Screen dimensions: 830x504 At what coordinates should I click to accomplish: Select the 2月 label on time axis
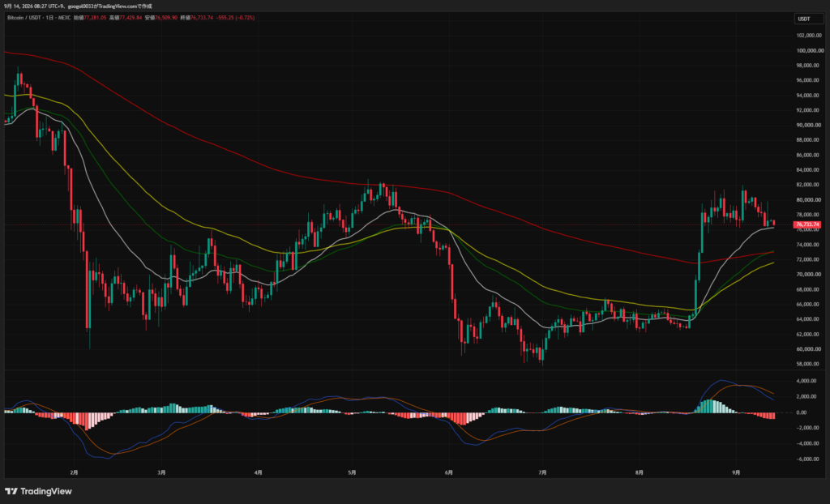pos(74,472)
